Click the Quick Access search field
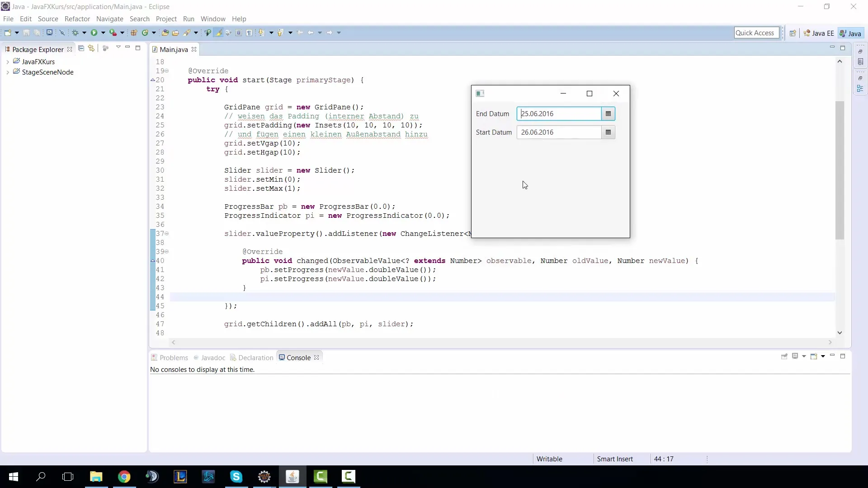 [756, 33]
